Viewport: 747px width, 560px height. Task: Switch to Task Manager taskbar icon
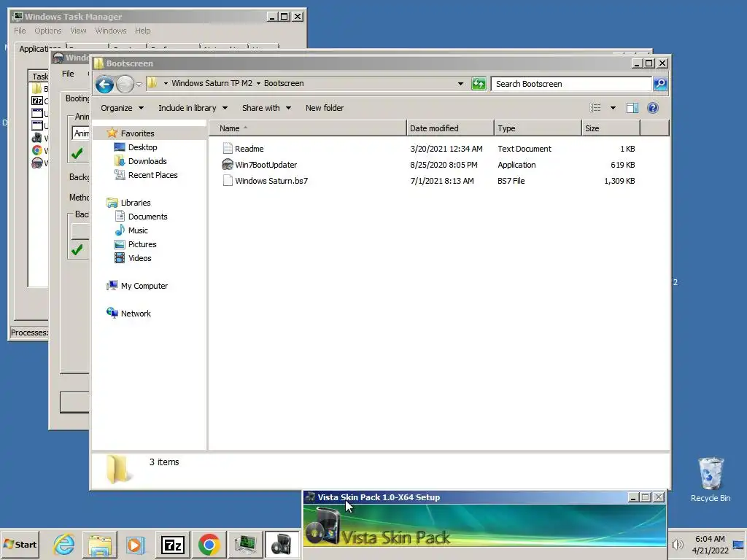coord(245,544)
